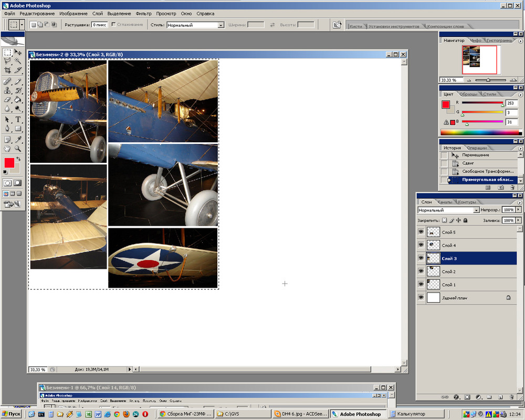Open the Изображение menu

click(x=73, y=14)
